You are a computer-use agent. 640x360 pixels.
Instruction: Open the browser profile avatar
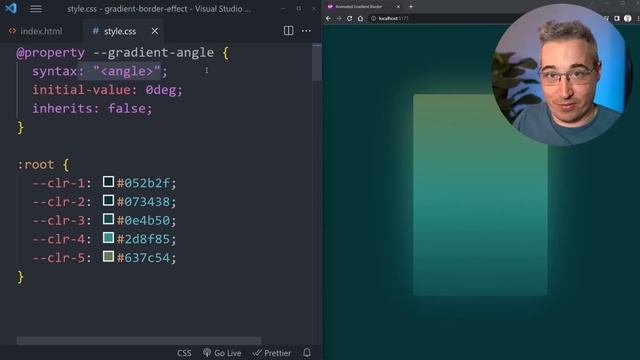(x=628, y=18)
